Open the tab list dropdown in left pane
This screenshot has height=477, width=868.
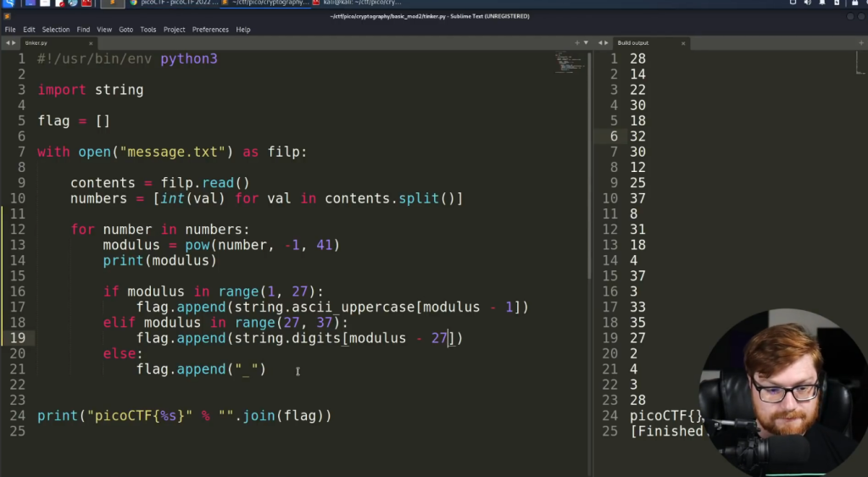click(586, 42)
